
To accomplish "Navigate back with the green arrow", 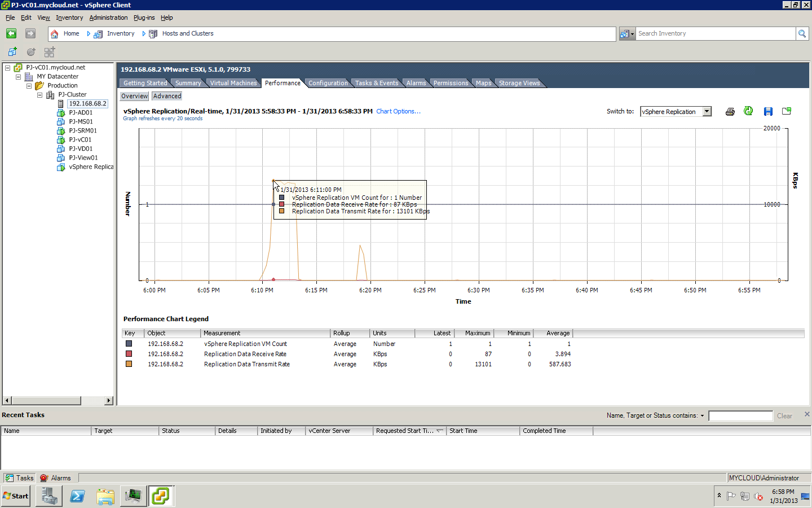I will pyautogui.click(x=11, y=33).
